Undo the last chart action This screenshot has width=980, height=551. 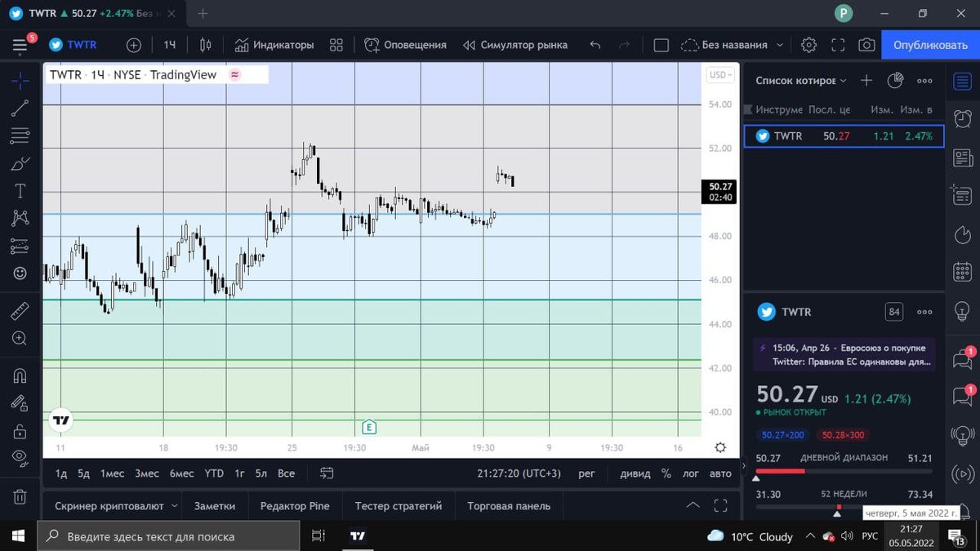coord(595,45)
